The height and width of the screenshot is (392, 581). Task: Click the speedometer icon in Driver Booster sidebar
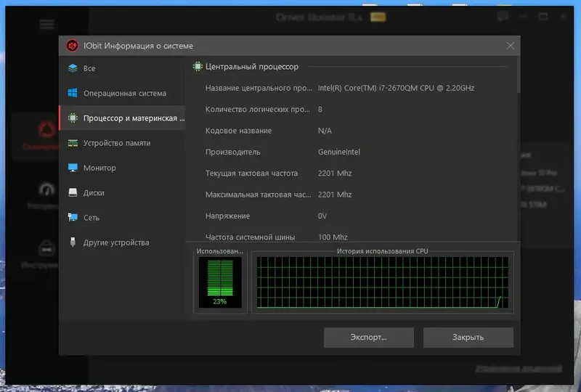pos(46,189)
